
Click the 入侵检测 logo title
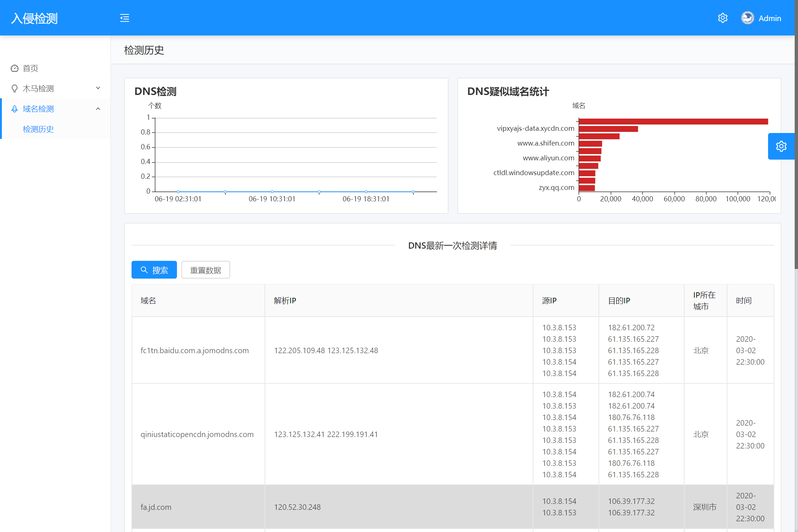(x=34, y=18)
